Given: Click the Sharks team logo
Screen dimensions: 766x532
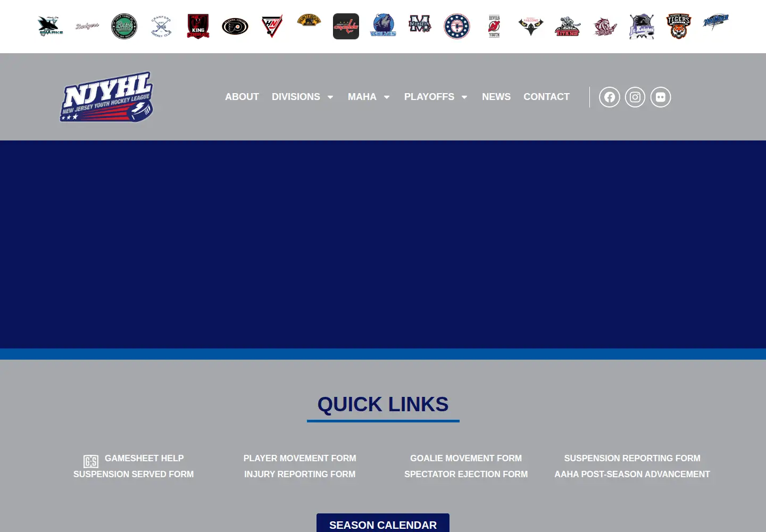Looking at the screenshot, I should pos(51,26).
